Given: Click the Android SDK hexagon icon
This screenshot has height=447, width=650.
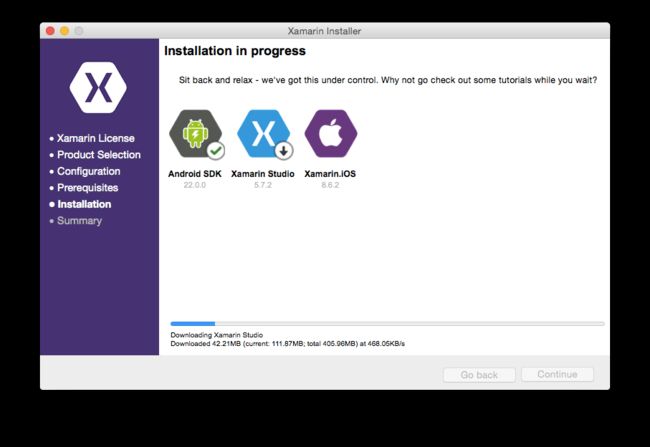Looking at the screenshot, I should [x=195, y=134].
